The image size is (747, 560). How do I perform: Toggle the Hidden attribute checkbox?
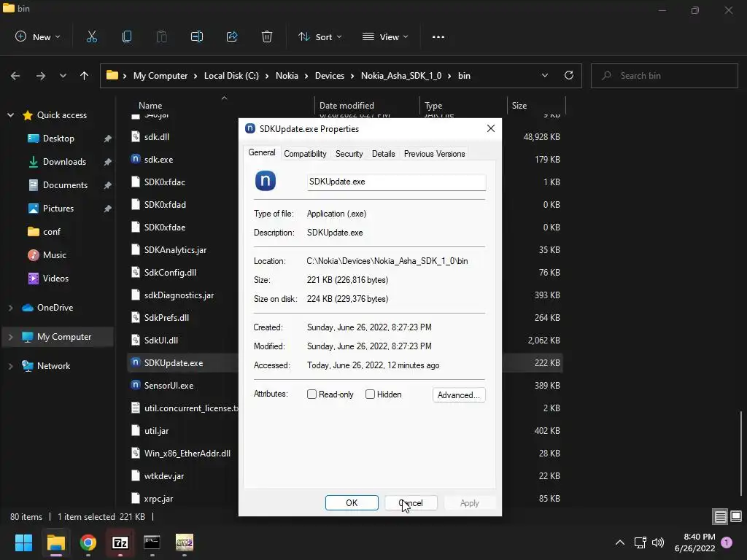coord(370,394)
